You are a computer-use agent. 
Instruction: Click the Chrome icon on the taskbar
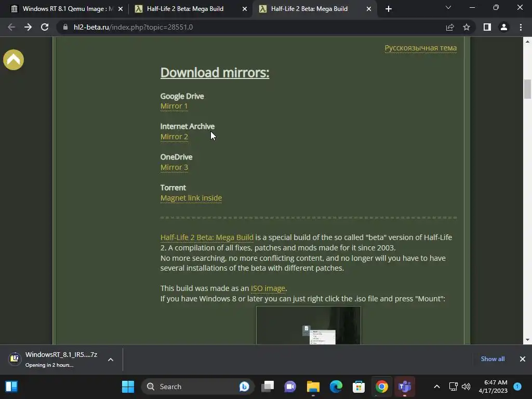tap(382, 387)
